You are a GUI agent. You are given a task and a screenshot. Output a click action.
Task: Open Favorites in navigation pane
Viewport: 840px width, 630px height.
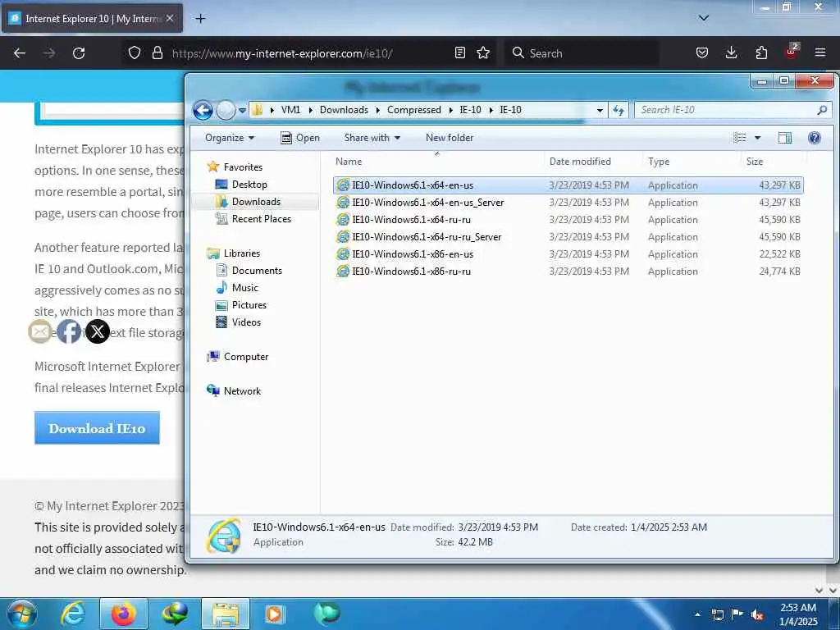(243, 167)
